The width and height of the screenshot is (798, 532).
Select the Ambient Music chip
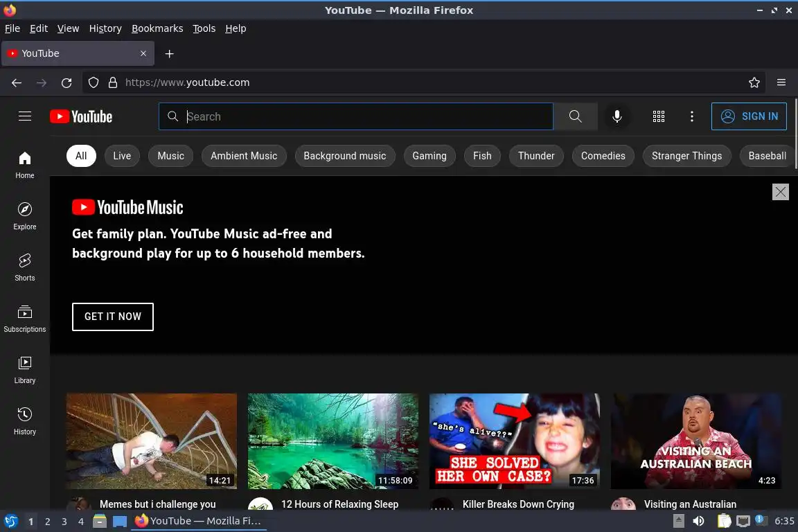click(x=244, y=156)
